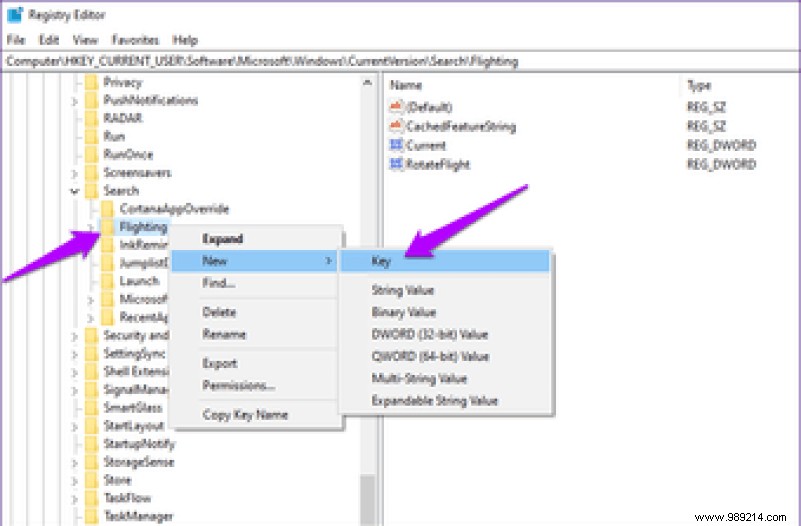Select the Search folder icon
This screenshot has height=526, width=801.
click(91, 191)
